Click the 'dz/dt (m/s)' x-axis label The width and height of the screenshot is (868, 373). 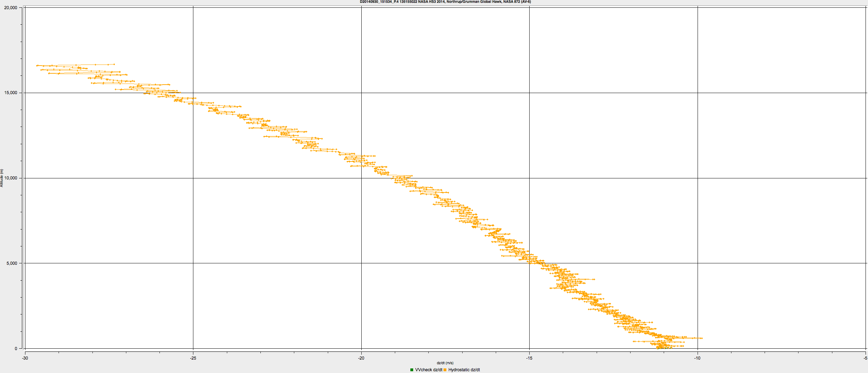pos(445,363)
